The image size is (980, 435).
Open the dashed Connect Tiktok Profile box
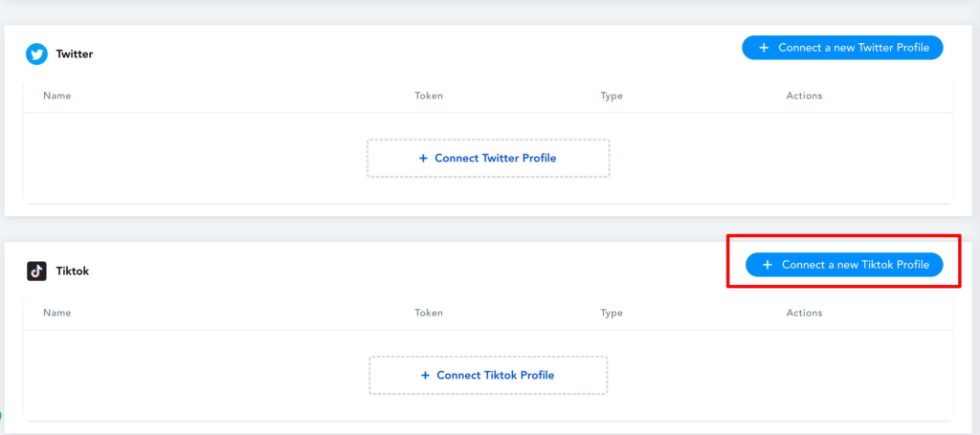(x=488, y=376)
